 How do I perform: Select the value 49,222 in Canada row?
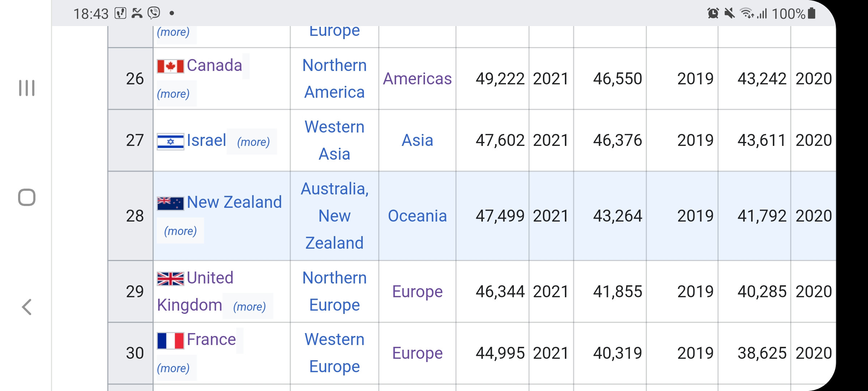pyautogui.click(x=500, y=79)
